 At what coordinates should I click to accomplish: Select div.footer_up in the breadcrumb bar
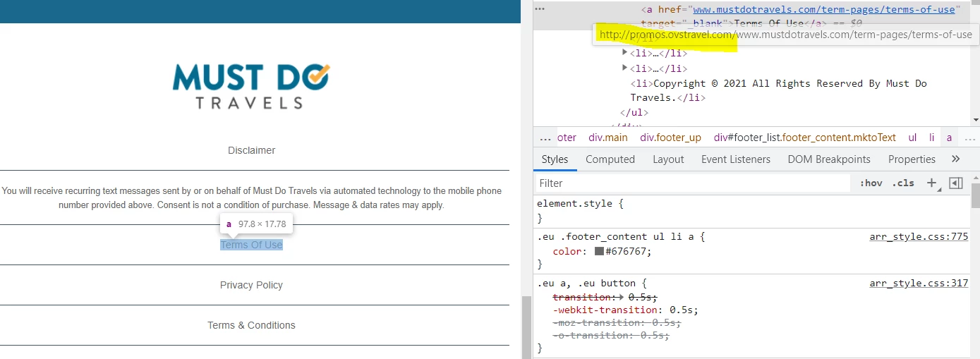(x=670, y=138)
